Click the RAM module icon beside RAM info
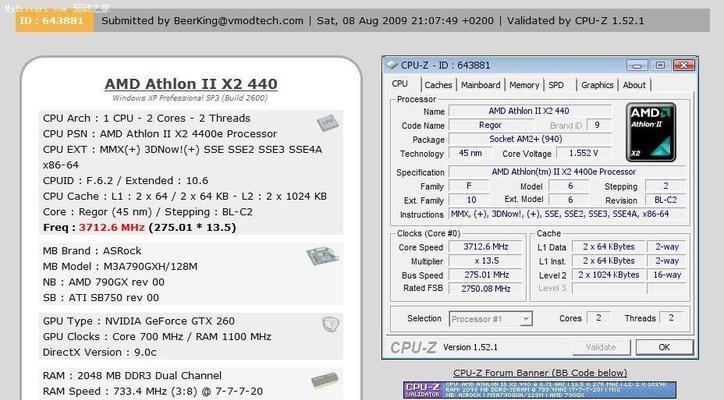 click(x=325, y=381)
